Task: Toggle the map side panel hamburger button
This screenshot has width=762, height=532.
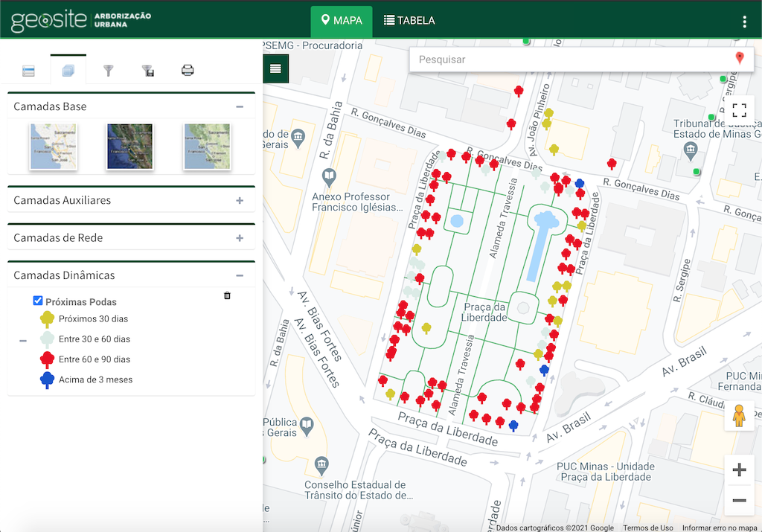Action: [275, 68]
